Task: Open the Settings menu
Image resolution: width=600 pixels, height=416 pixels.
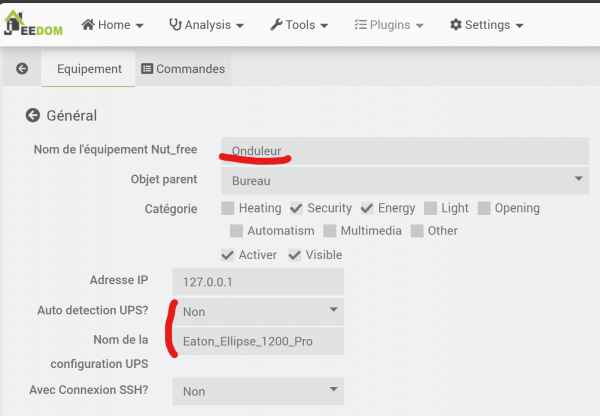Action: (x=487, y=24)
